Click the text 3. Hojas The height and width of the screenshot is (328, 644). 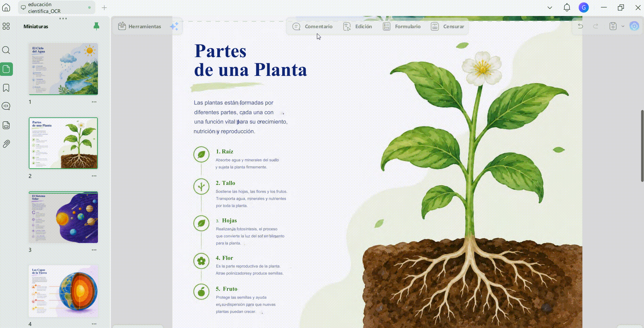226,220
